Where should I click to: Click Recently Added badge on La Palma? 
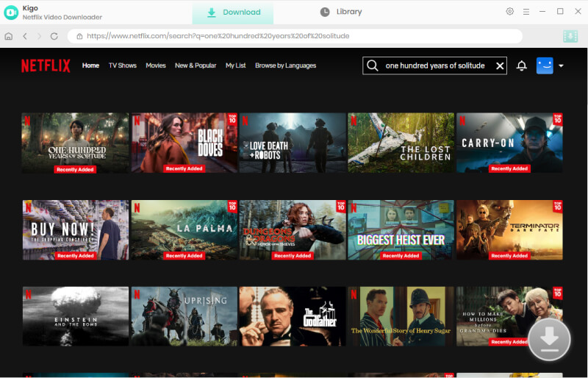coord(184,256)
